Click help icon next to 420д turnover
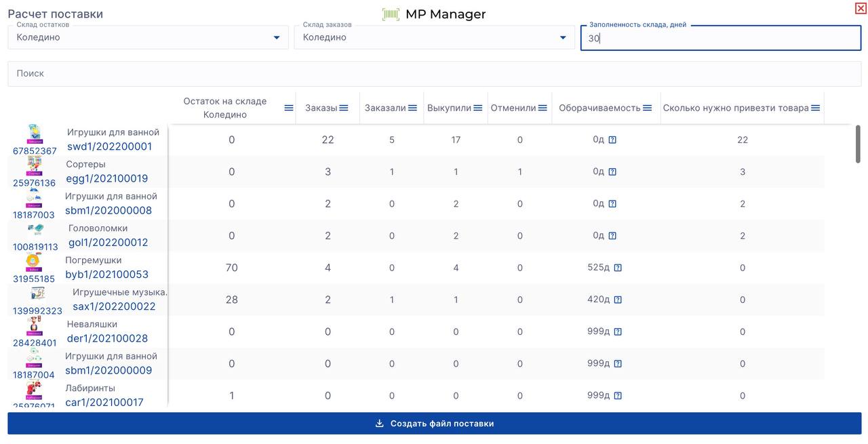 coord(618,300)
